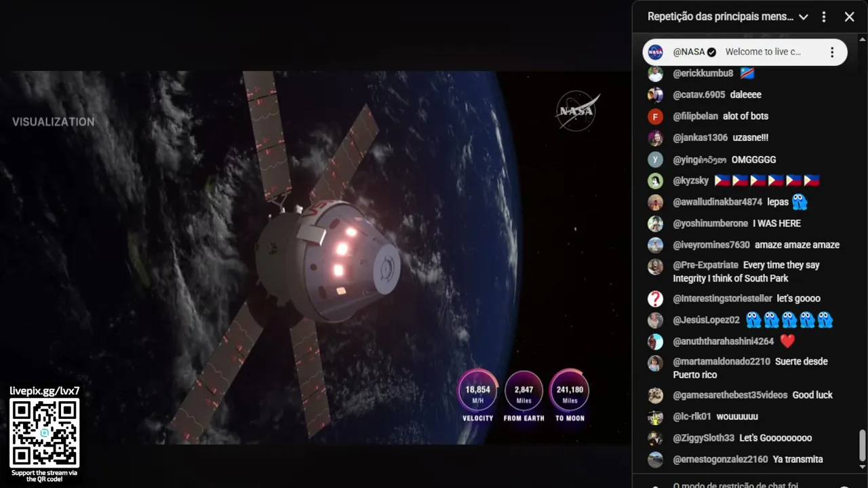Click the chat panel vertical scrollbar
The width and height of the screenshot is (868, 488).
point(863,445)
